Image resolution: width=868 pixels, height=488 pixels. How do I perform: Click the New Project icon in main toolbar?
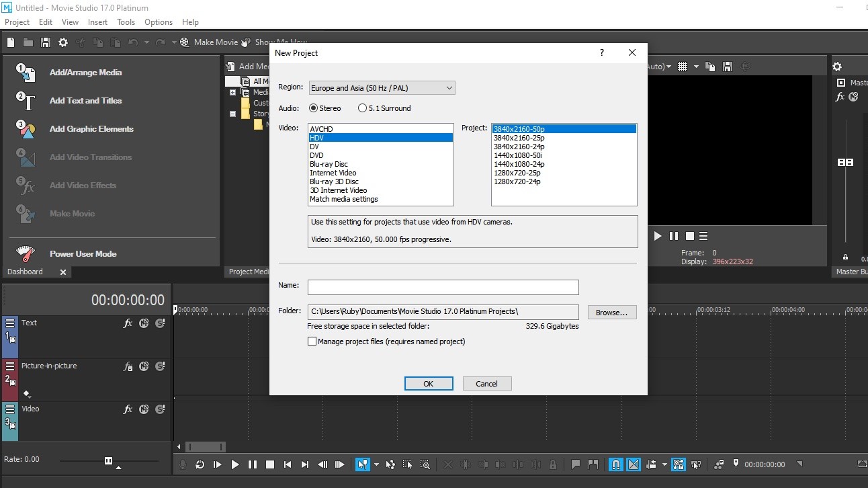pos(11,42)
